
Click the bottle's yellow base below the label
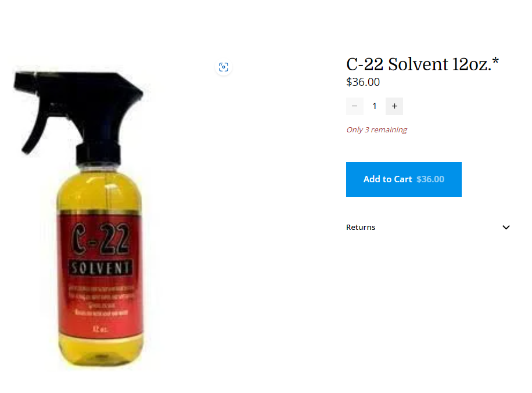100,352
